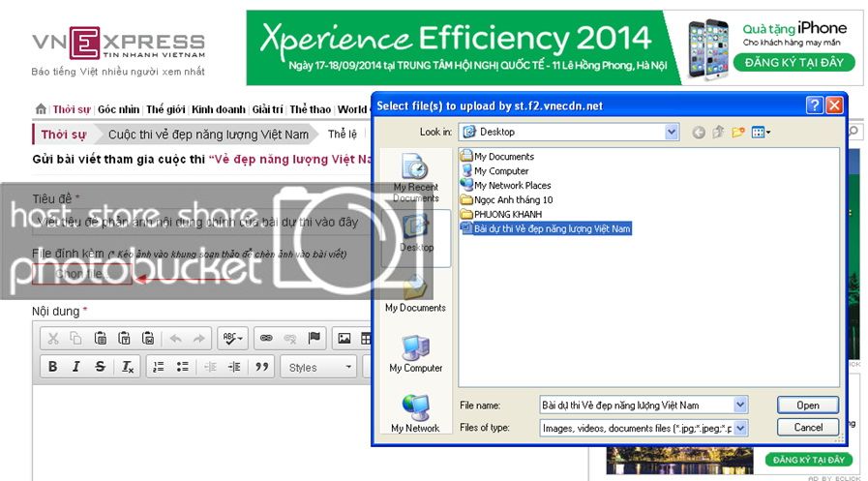Open the Góc nhìn menu item
Image resolution: width=868 pixels, height=481 pixels.
point(118,109)
